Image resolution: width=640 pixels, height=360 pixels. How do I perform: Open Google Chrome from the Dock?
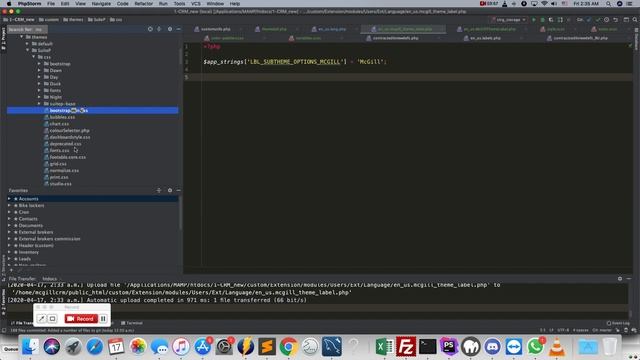pos(288,347)
